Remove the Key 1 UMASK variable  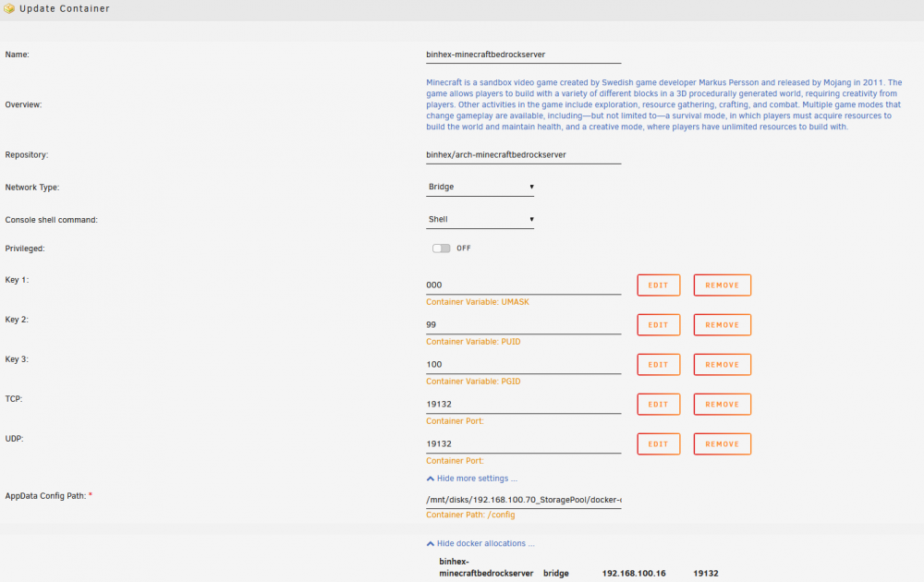(x=722, y=285)
